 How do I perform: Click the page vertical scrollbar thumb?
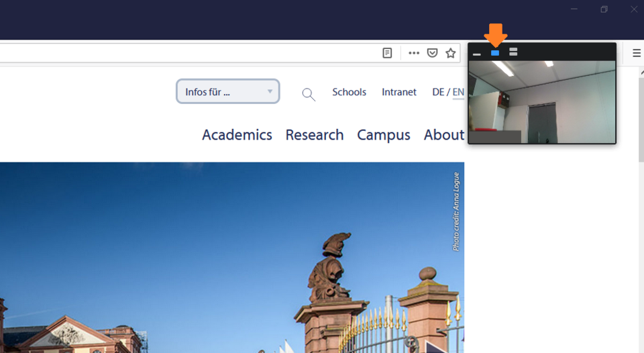[x=641, y=119]
